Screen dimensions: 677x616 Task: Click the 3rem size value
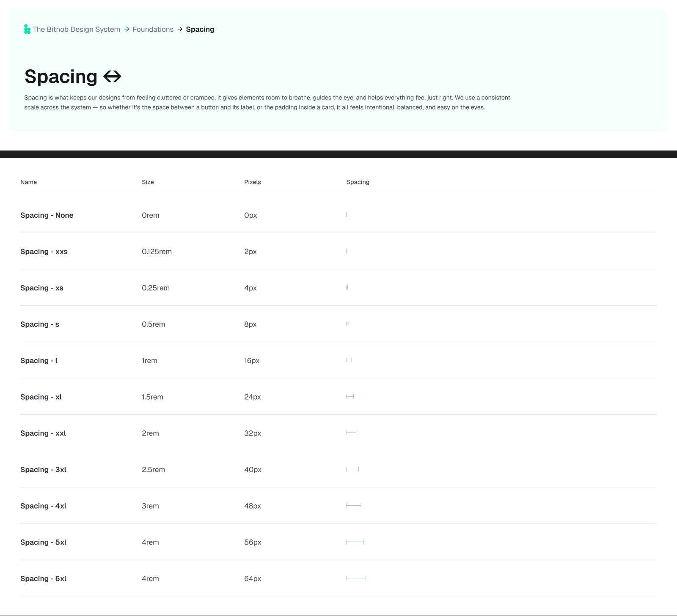pyautogui.click(x=151, y=506)
